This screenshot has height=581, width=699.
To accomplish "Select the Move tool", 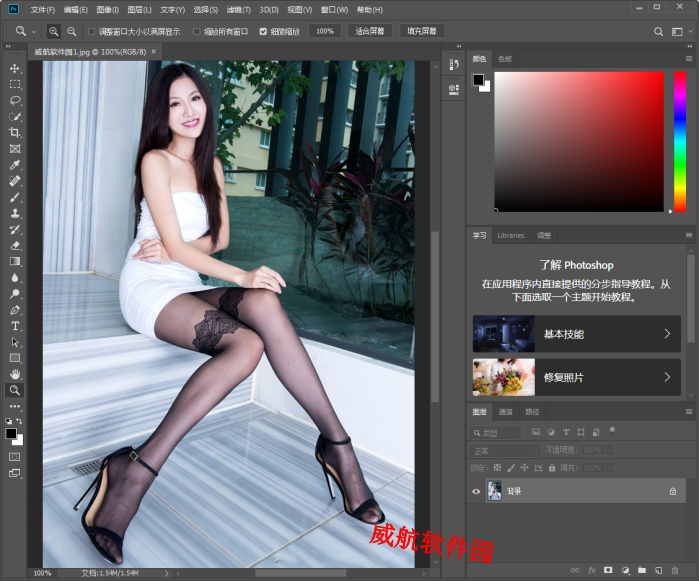I will (15, 68).
